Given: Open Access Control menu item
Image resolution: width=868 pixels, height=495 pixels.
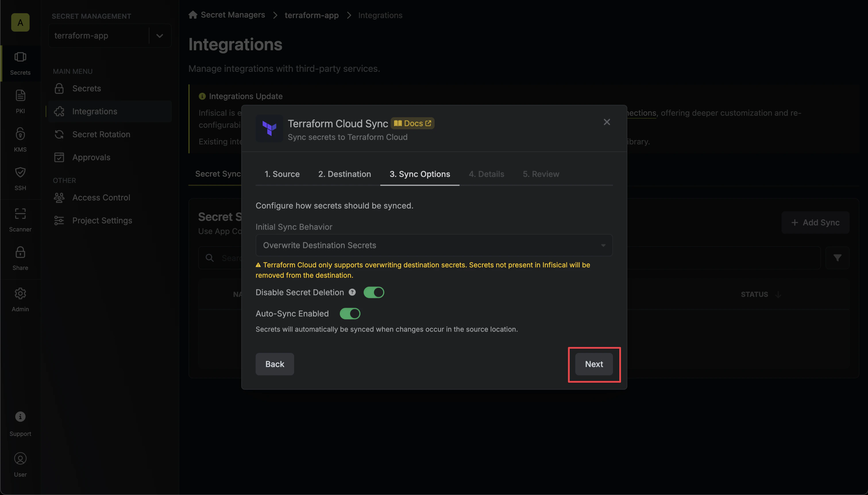Looking at the screenshot, I should click(110, 197).
